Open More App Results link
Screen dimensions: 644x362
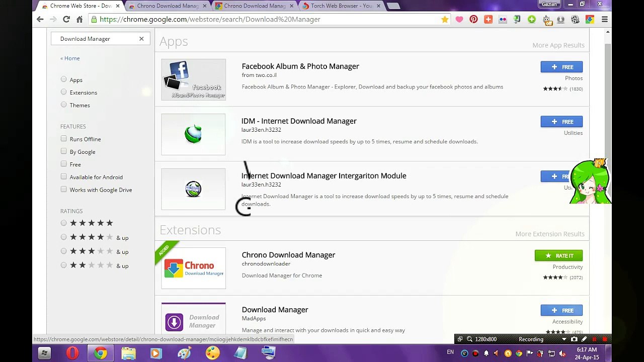(x=558, y=45)
